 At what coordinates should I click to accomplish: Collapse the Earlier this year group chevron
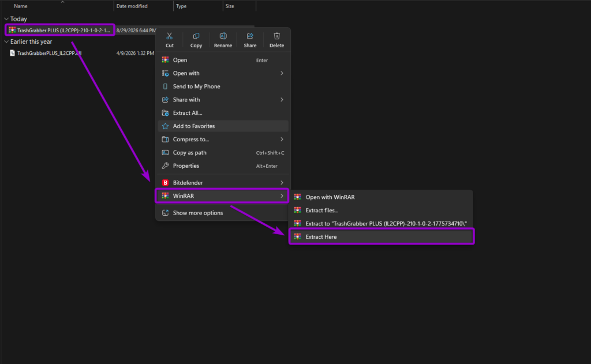tap(6, 42)
